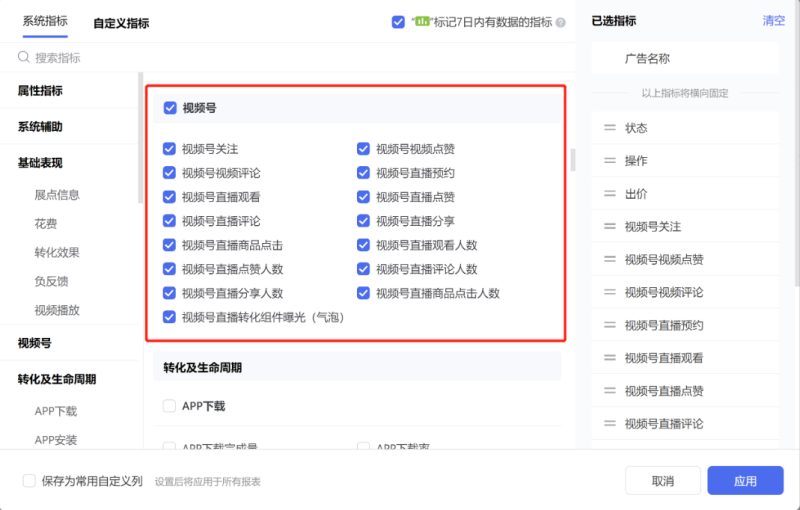The width and height of the screenshot is (800, 510).
Task: Uncheck 视频号直播点赞 checkbox in metric grid
Action: coord(363,196)
